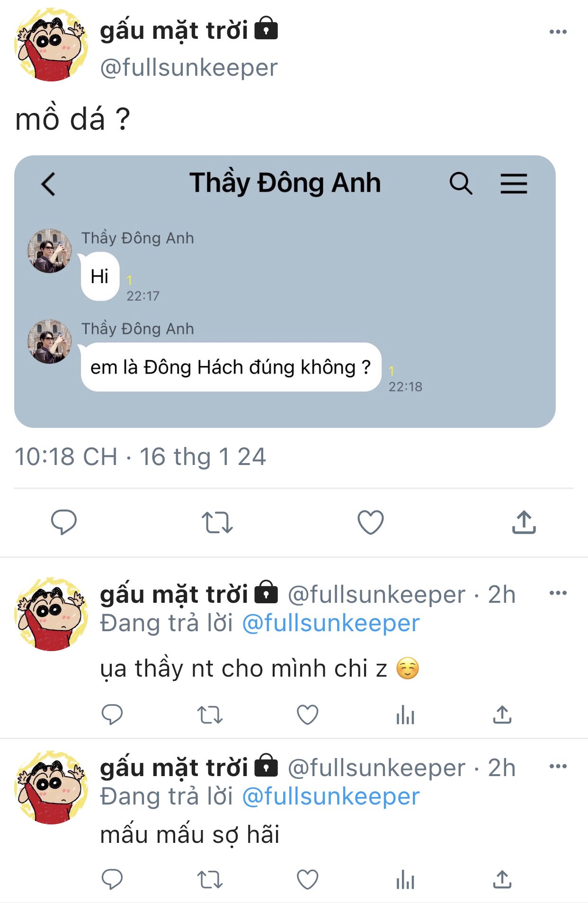Open the embedded chat screenshot image
Image resolution: width=588 pixels, height=903 pixels.
click(285, 291)
